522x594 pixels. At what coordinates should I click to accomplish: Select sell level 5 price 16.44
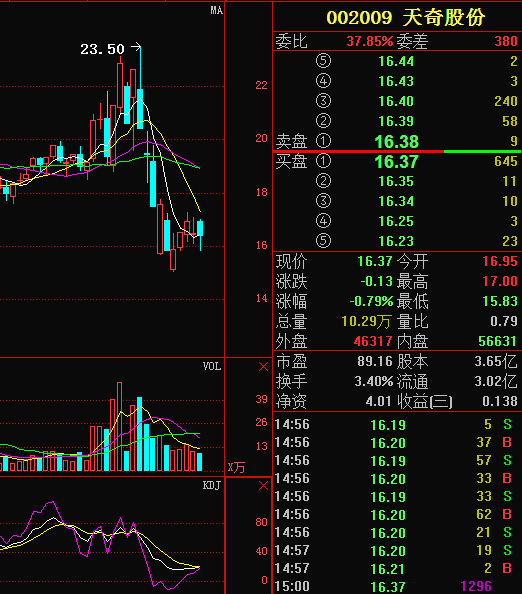tap(396, 61)
